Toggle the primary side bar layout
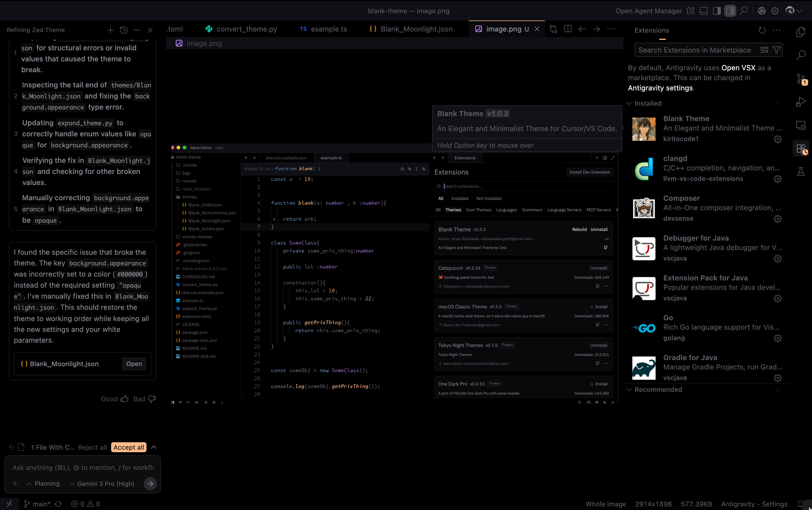 (717, 11)
